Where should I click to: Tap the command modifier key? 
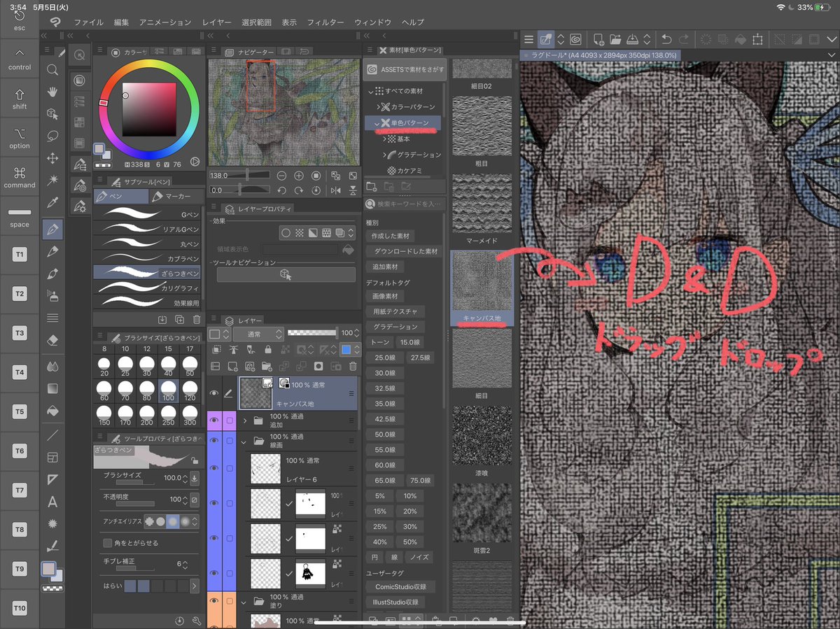point(20,177)
